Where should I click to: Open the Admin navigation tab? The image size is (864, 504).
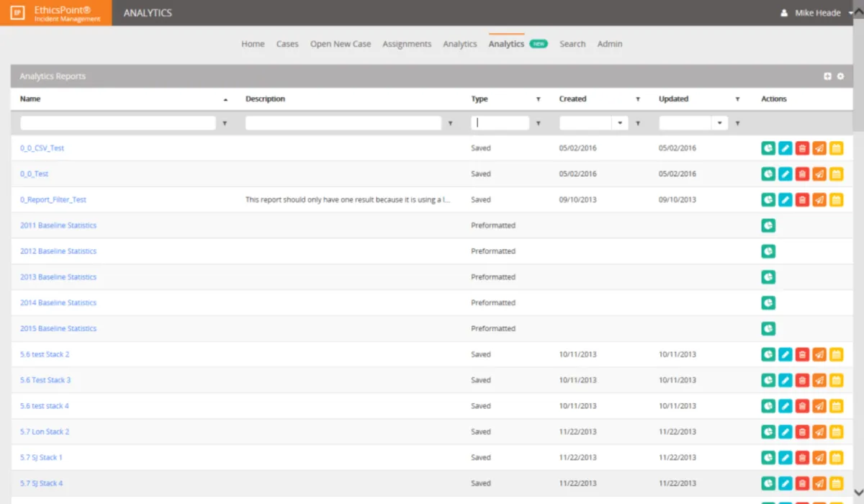610,44
